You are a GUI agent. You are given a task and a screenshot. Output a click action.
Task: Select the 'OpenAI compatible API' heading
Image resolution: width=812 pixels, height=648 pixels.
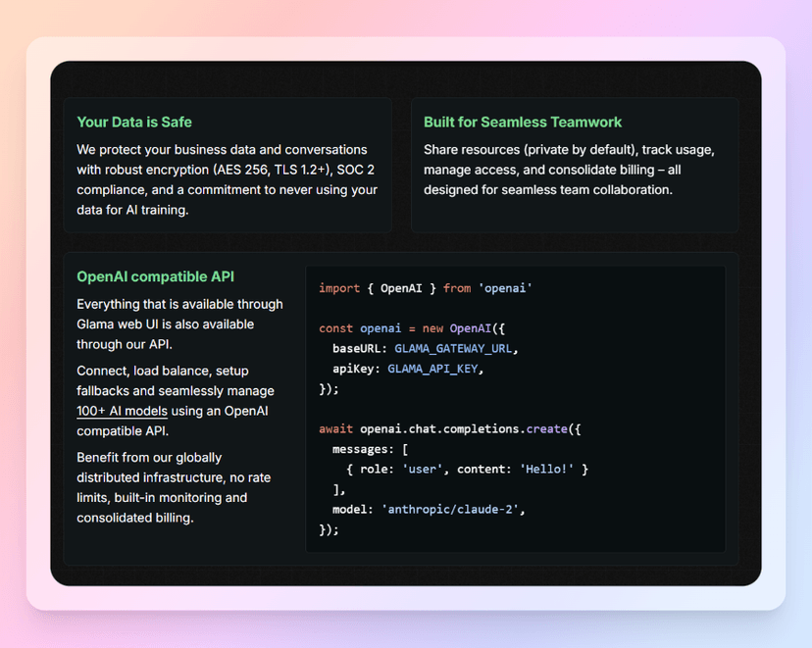155,276
